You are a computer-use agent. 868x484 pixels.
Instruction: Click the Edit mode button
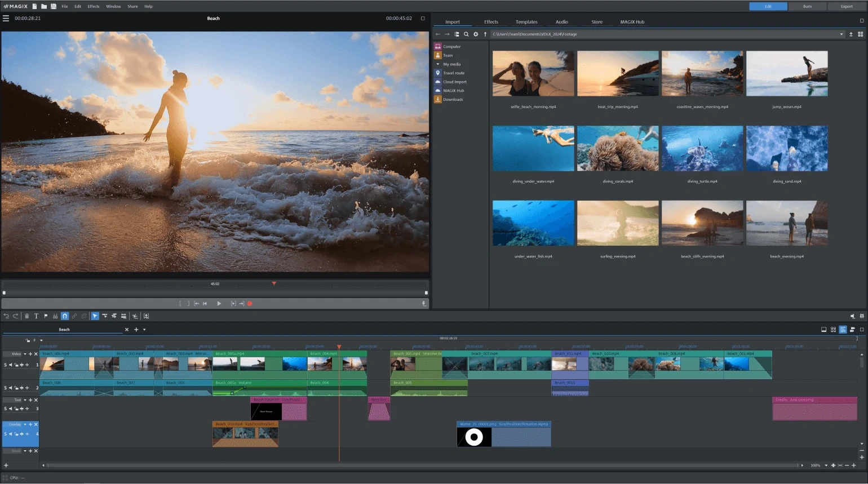click(768, 6)
